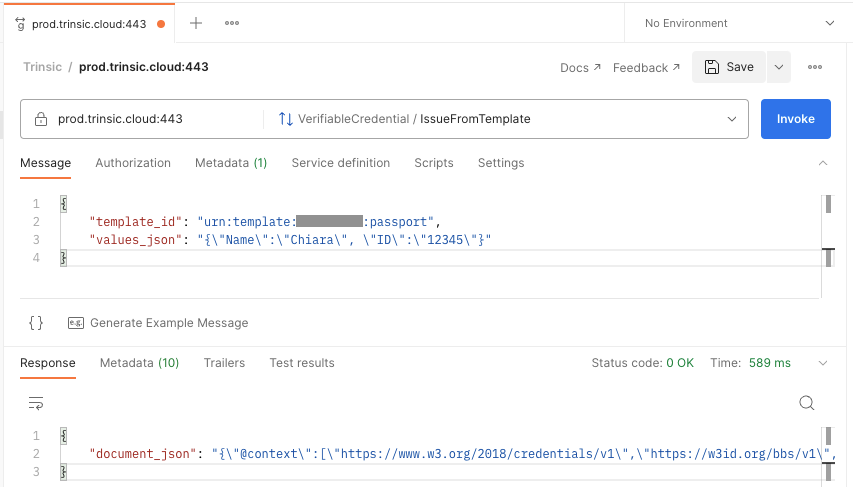Click the lock icon in URL bar
This screenshot has width=853, height=487.
point(41,119)
